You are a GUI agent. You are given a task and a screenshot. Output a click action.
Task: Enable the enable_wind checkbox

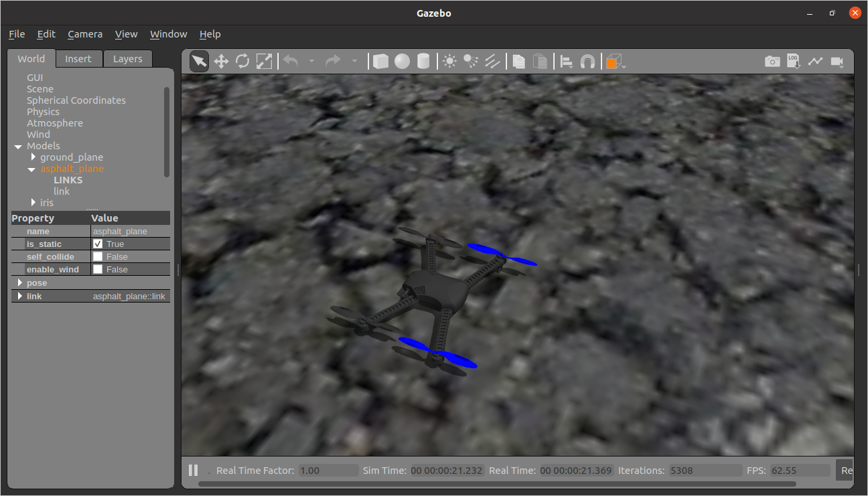(x=98, y=269)
